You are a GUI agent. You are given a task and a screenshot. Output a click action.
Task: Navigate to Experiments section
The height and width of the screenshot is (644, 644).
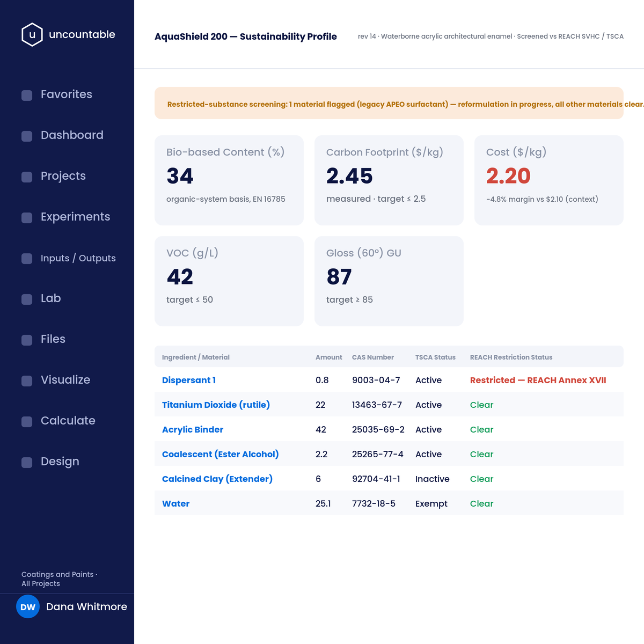(x=75, y=217)
